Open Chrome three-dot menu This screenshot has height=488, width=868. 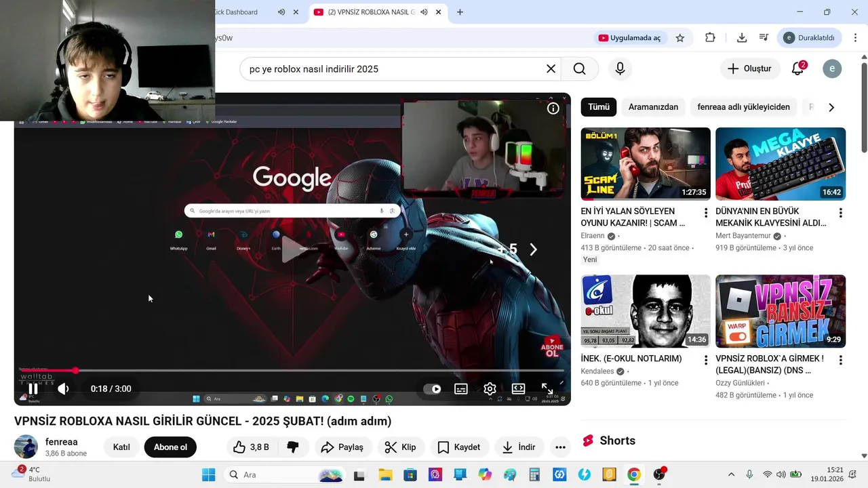tap(854, 38)
